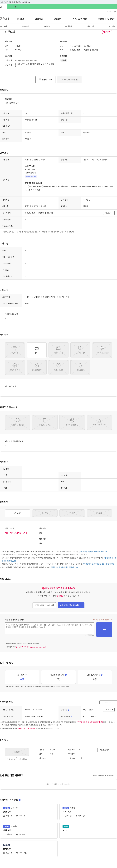Image resolution: width=117 pixels, height=868 pixels.
Task: Click info icon next to 구인인증번호
Action: pos(71,716)
